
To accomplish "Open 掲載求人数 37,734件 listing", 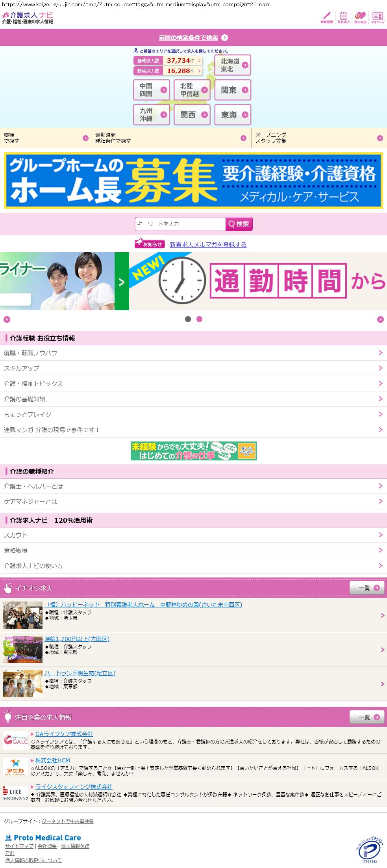I will 168,61.
